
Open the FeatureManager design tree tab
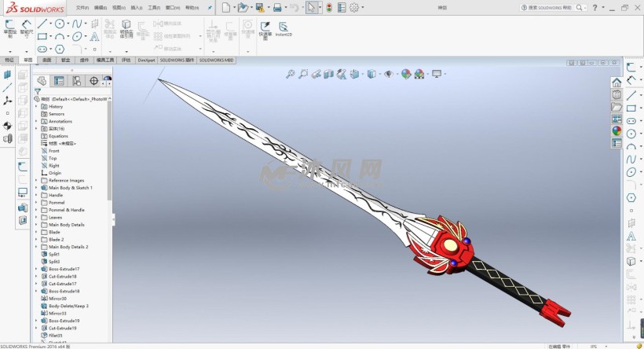pyautogui.click(x=42, y=81)
